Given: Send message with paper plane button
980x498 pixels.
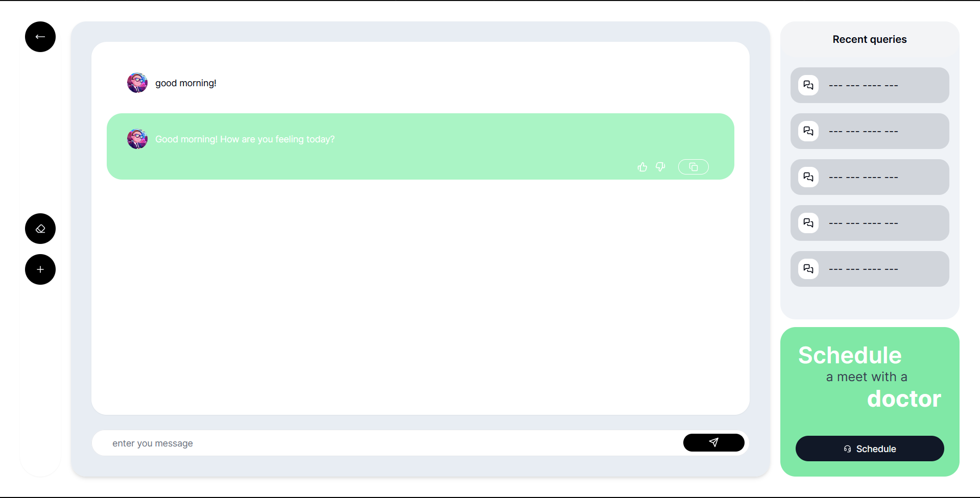Looking at the screenshot, I should pyautogui.click(x=714, y=442).
